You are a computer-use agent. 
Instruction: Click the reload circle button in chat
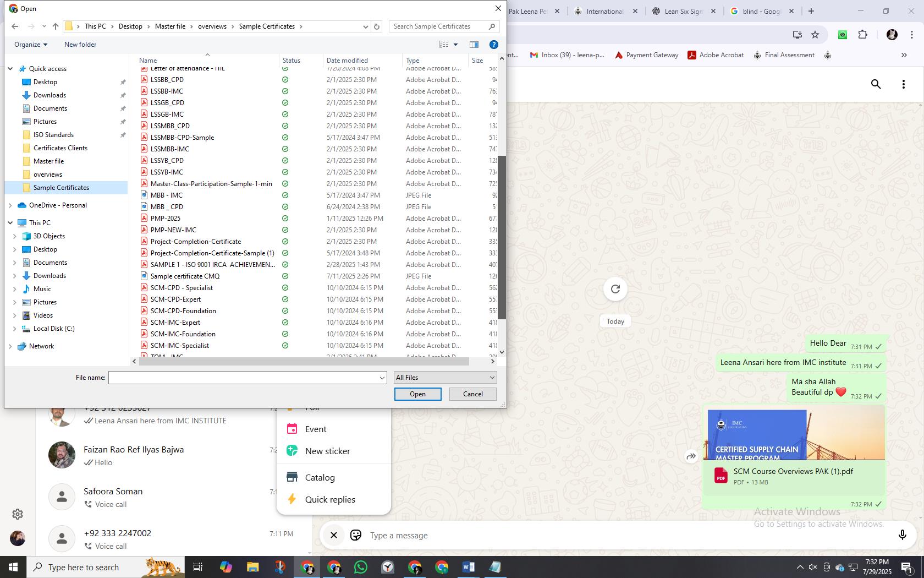click(615, 289)
